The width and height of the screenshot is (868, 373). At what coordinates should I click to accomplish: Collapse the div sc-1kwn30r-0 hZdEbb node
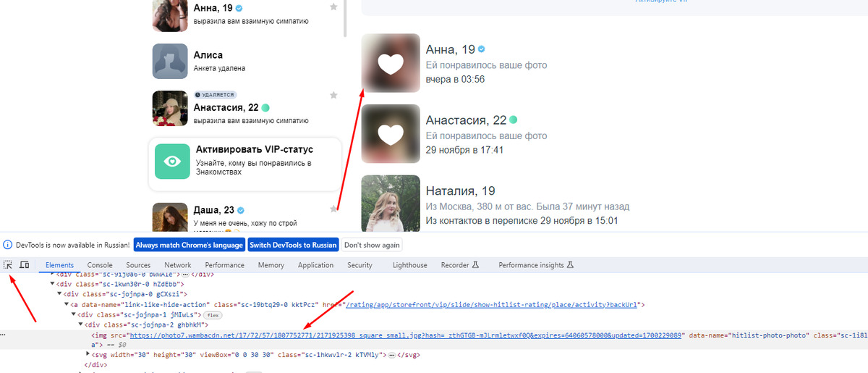pyautogui.click(x=52, y=284)
